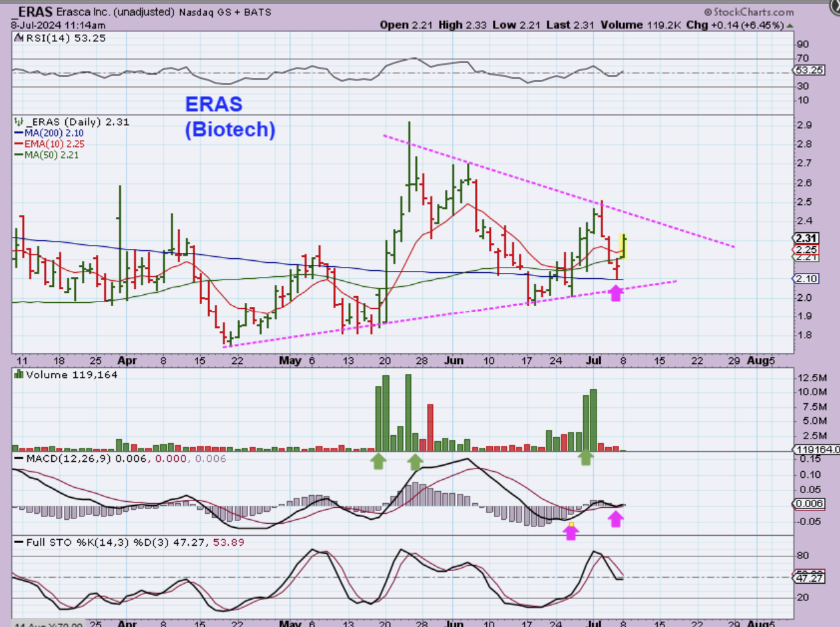This screenshot has width=840, height=627.
Task: Click the 12.5M volume axis label
Action: click(811, 377)
